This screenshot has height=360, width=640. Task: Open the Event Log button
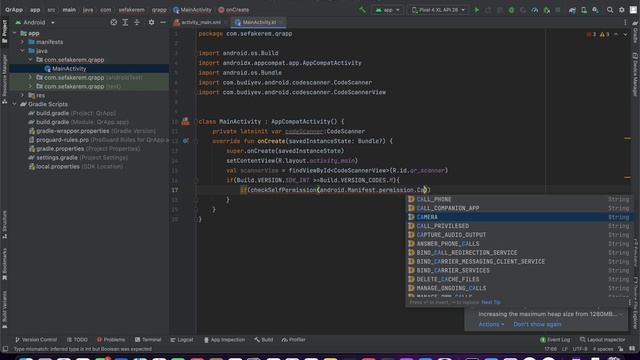[x=555, y=340]
